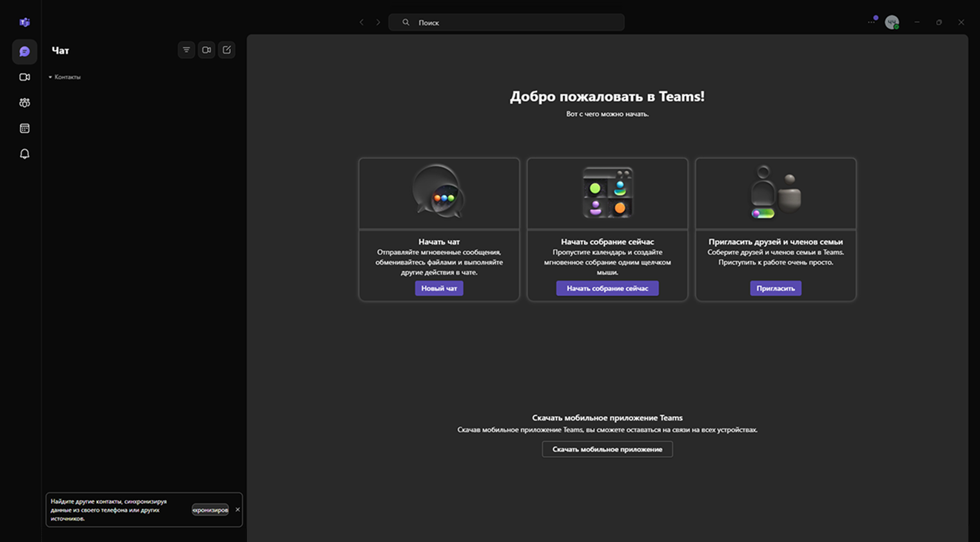This screenshot has width=980, height=542.
Task: Click the Добро пожаловать в Teams heading
Action: (607, 96)
